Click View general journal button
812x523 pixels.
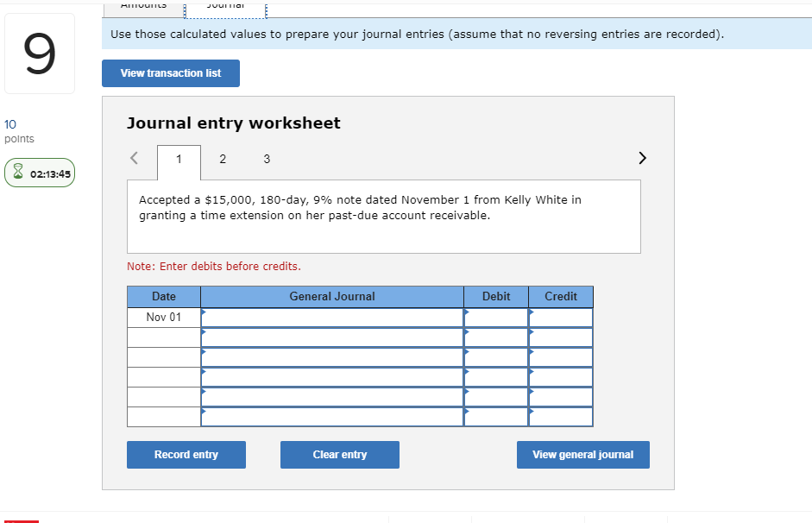coord(583,455)
